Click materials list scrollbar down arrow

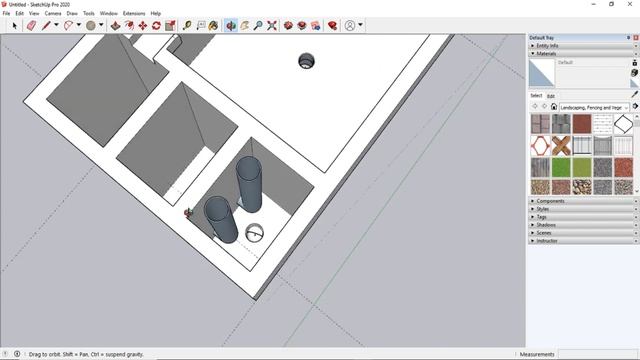tap(637, 191)
